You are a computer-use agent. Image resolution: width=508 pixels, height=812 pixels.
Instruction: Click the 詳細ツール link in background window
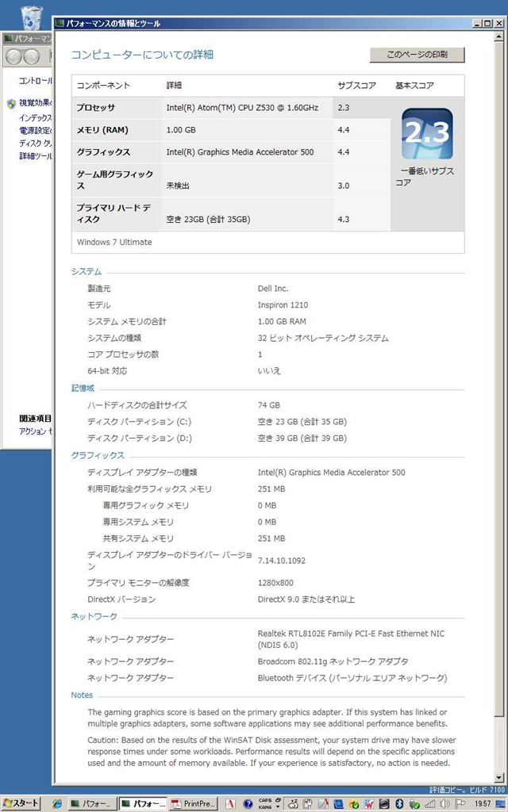35,156
